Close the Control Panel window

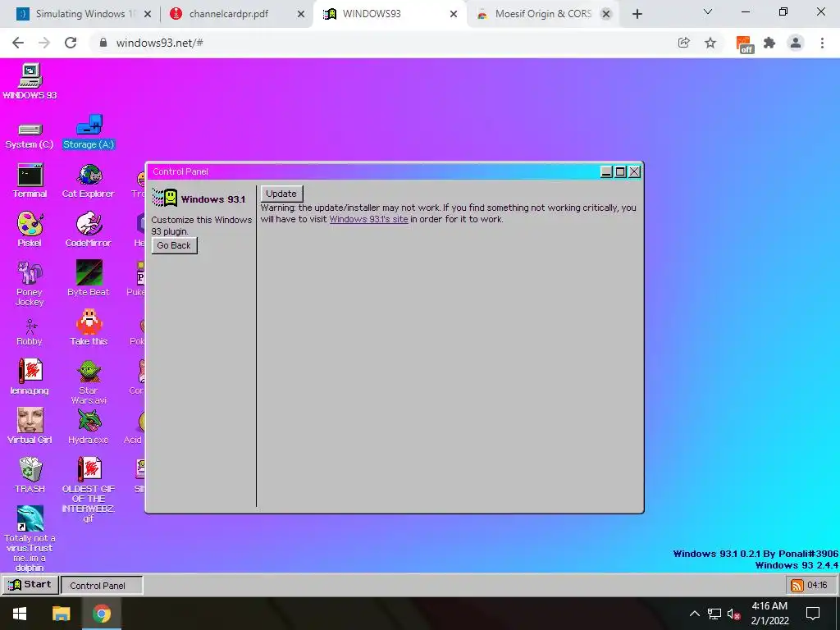[x=634, y=171]
